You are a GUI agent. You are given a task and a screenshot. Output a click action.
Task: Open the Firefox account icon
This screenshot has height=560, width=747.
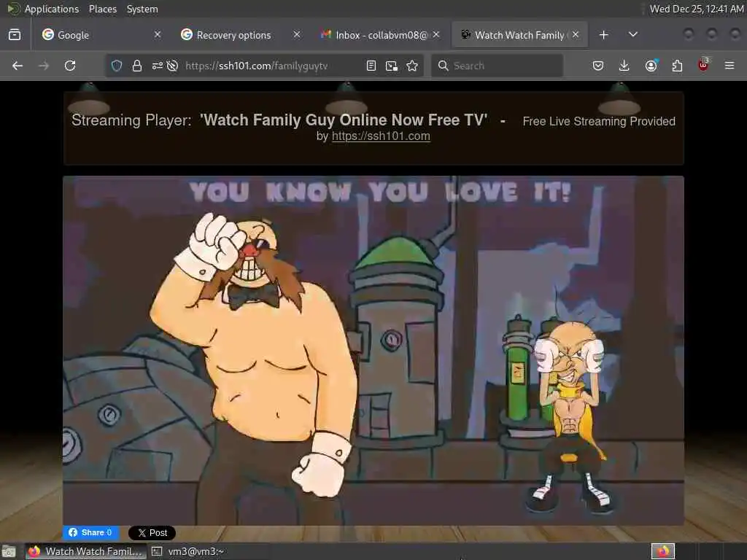[651, 66]
